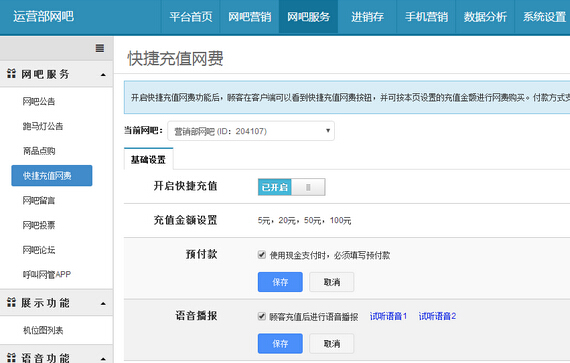Click the sidebar hamburger menu icon
570x363 pixels.
(100, 48)
